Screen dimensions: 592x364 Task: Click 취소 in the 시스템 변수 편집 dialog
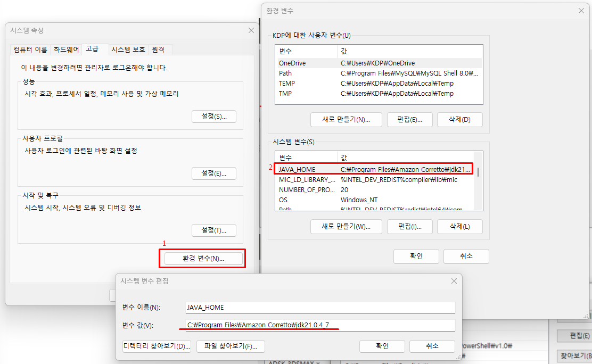pyautogui.click(x=432, y=346)
